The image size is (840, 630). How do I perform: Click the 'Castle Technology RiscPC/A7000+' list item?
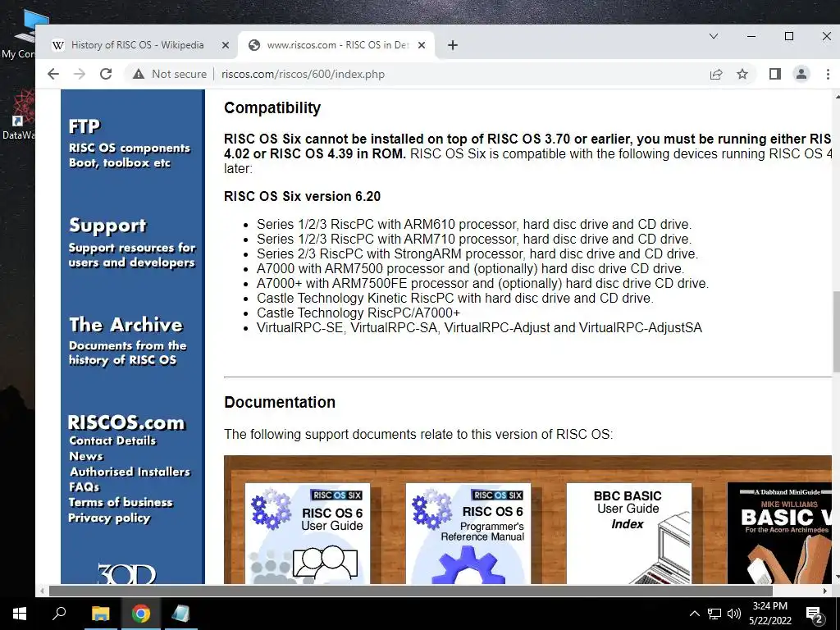(358, 313)
